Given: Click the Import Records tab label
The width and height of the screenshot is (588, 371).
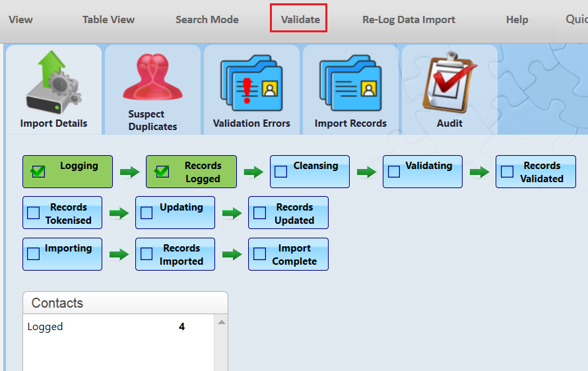Looking at the screenshot, I should (x=350, y=123).
